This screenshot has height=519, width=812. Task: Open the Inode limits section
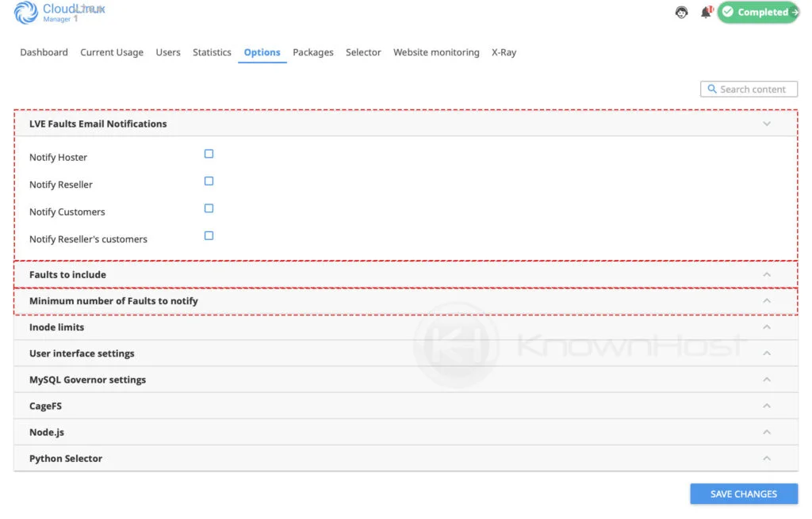pos(766,326)
